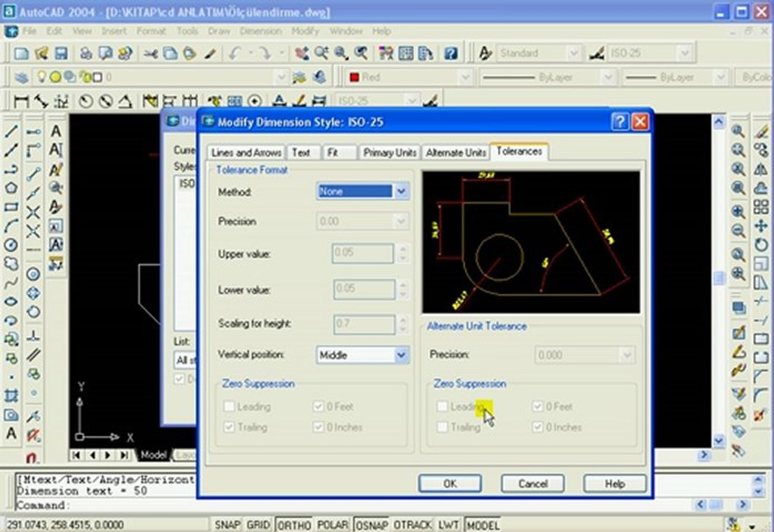Toggle MODEL space button in status bar

click(483, 525)
